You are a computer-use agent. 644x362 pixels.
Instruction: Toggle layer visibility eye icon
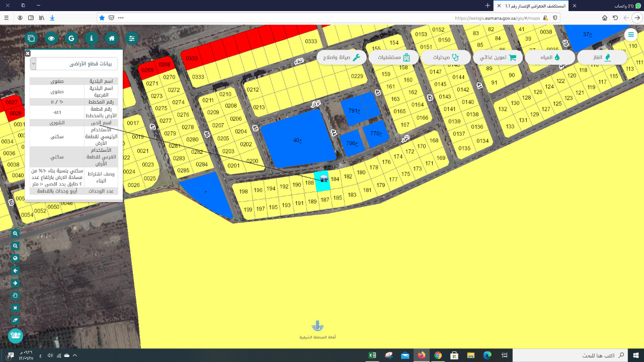tap(51, 38)
